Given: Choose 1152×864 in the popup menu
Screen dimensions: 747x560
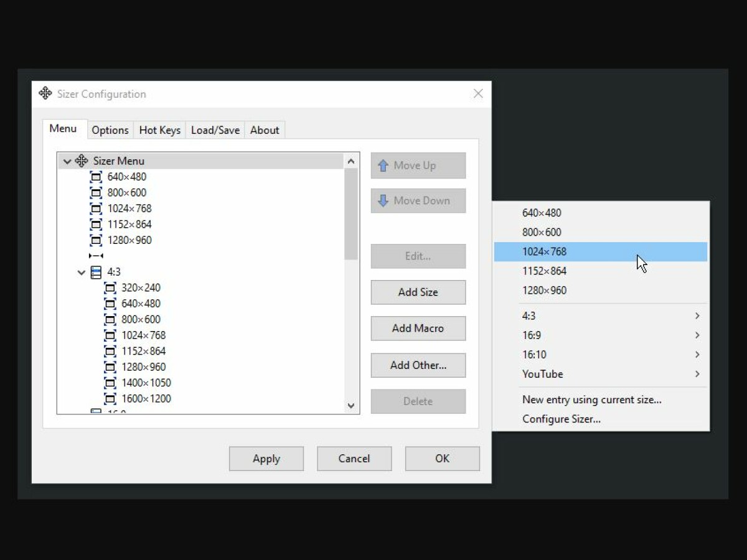Looking at the screenshot, I should pyautogui.click(x=601, y=271).
